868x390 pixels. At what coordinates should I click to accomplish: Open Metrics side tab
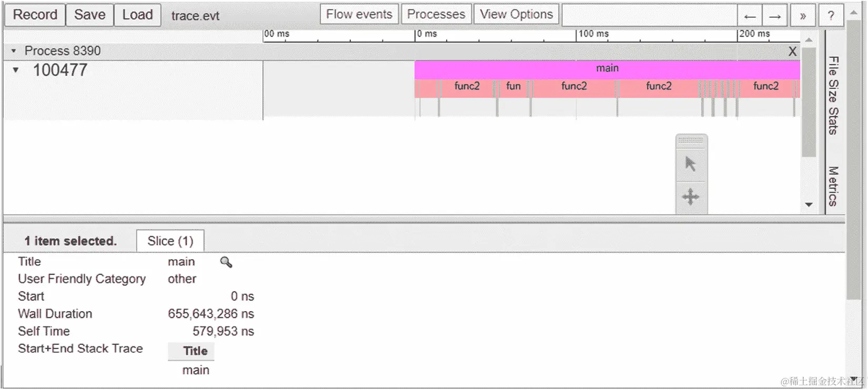(x=833, y=186)
